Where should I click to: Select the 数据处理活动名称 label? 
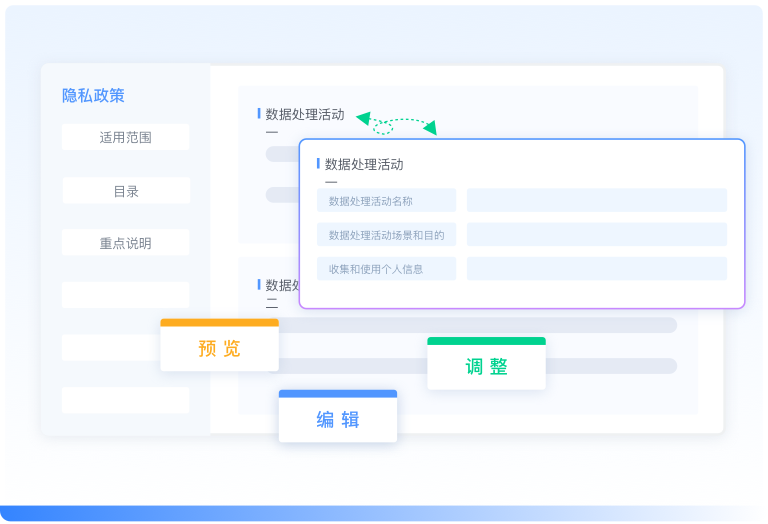click(x=386, y=200)
